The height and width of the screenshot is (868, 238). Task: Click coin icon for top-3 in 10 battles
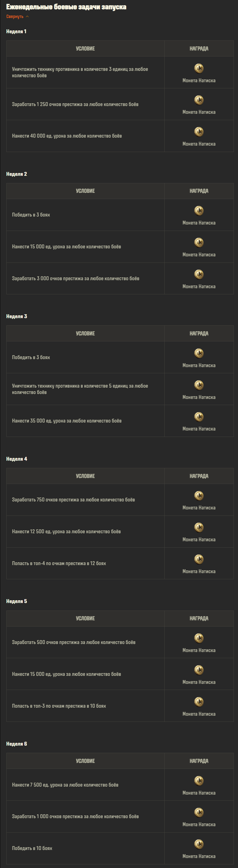click(199, 702)
